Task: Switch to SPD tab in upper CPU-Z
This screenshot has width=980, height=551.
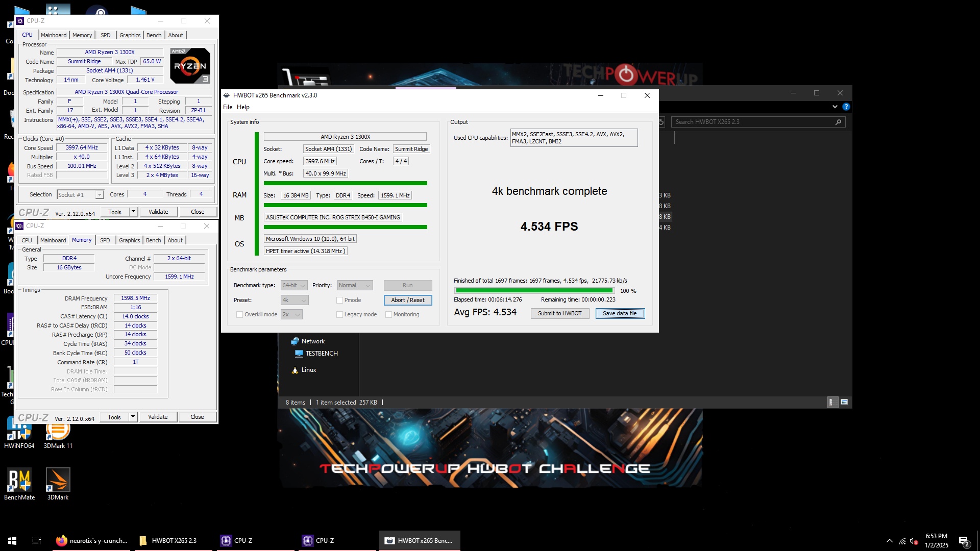Action: pyautogui.click(x=105, y=35)
